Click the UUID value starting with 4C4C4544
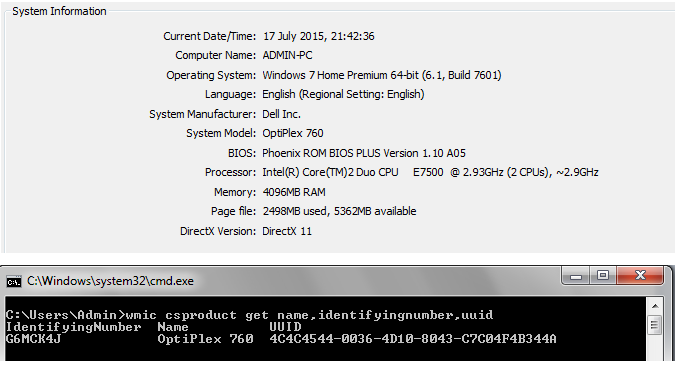 [413, 339]
